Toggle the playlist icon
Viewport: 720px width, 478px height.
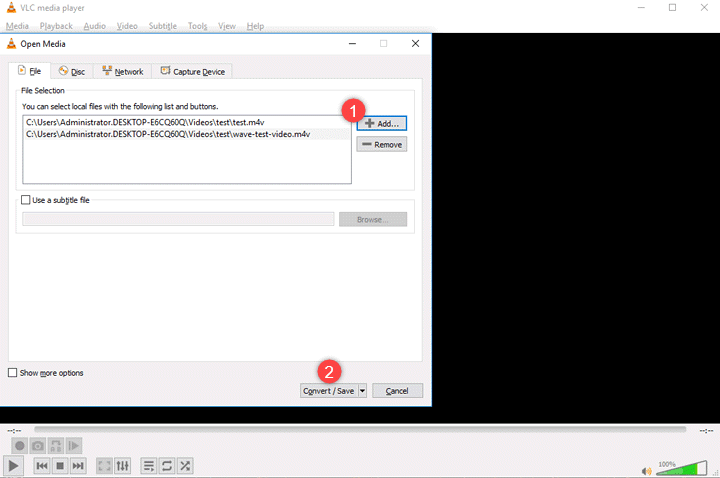pos(148,466)
